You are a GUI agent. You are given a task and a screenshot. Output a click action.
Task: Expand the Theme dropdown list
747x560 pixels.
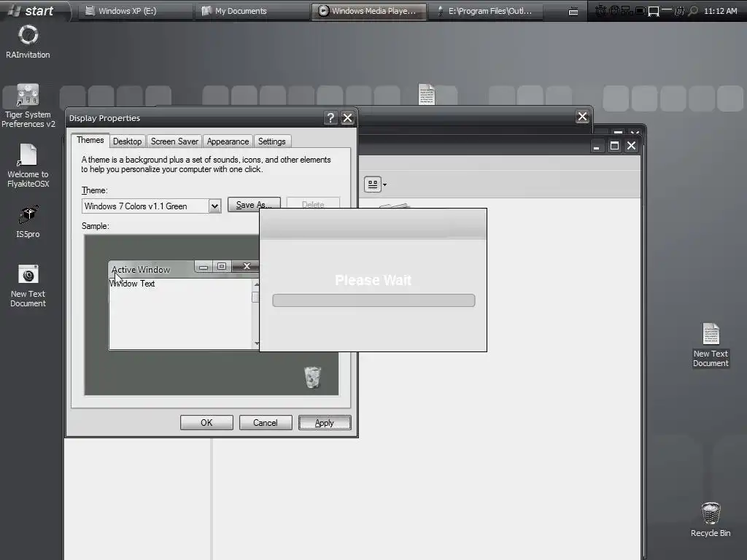[215, 206]
